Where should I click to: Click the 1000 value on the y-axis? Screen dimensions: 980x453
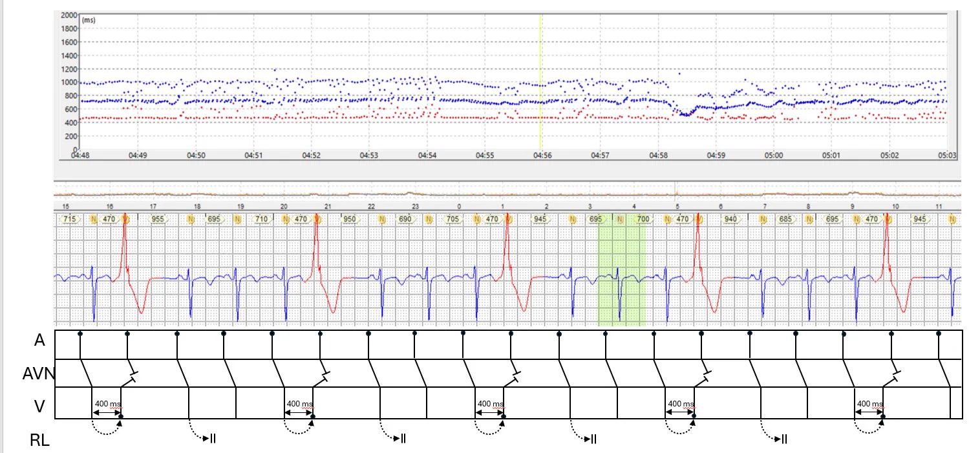click(x=69, y=83)
